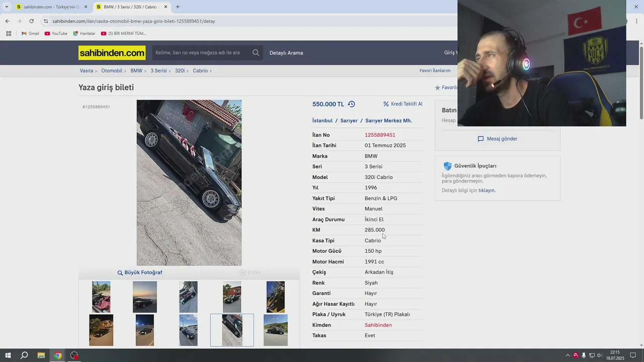Click the main BMW photo
Viewport: 644px width, 362px height.
[189, 183]
